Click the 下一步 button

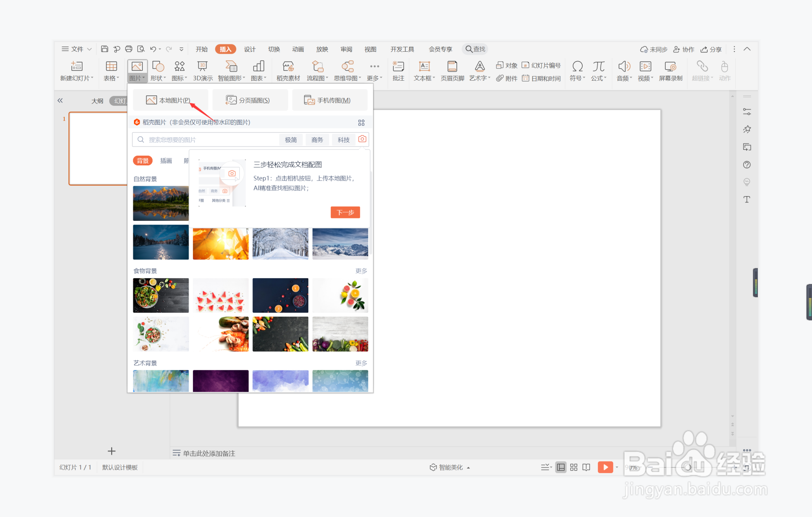click(x=345, y=212)
